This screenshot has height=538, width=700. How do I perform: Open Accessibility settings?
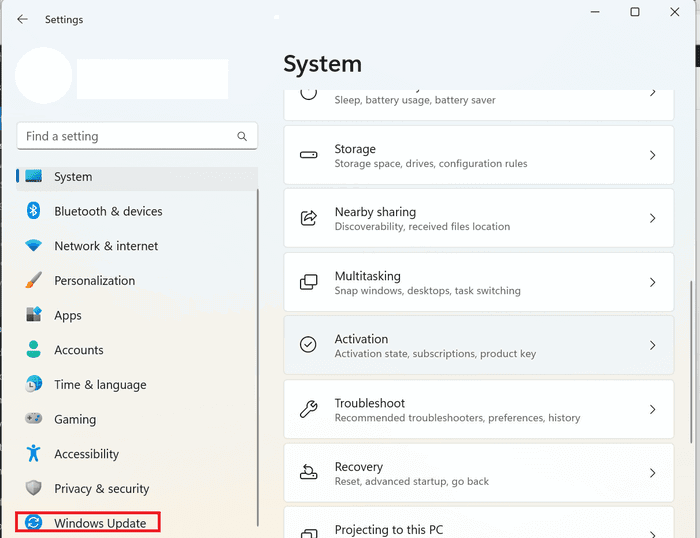click(x=136, y=454)
